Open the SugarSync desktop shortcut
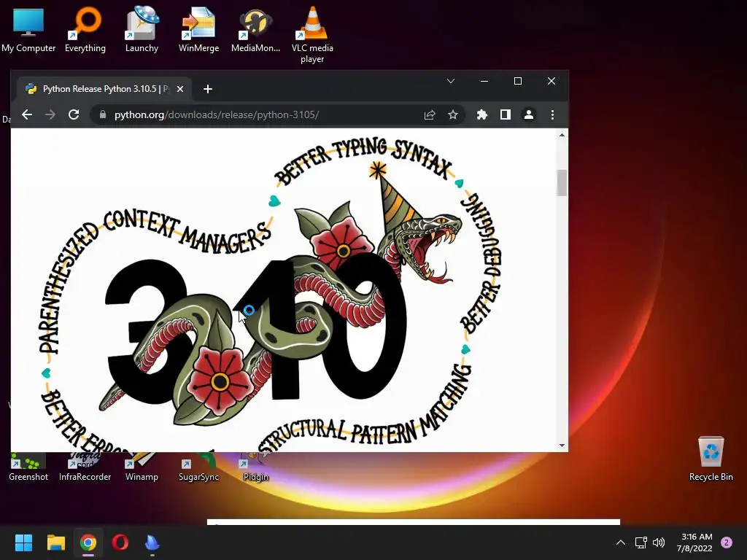The image size is (747, 560). [x=198, y=467]
